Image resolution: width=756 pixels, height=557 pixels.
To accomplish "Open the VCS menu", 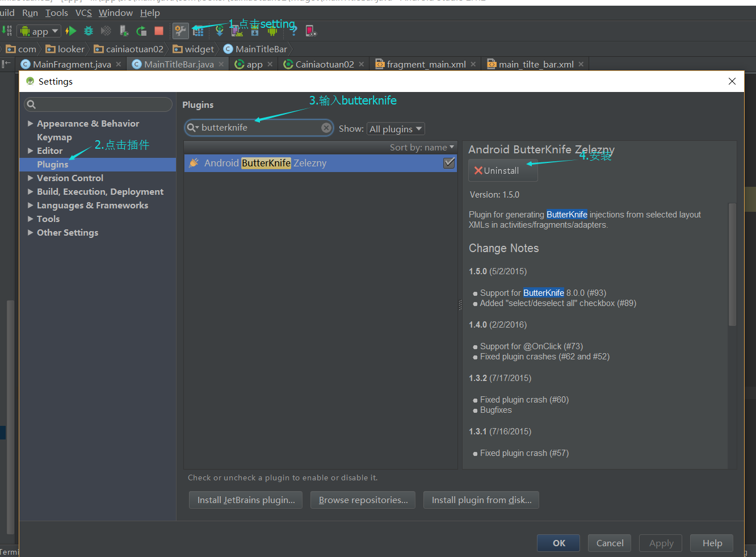I will click(x=83, y=12).
